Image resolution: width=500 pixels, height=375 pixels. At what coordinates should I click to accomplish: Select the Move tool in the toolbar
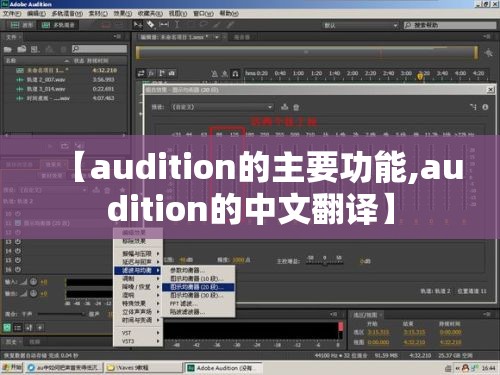click(x=138, y=25)
